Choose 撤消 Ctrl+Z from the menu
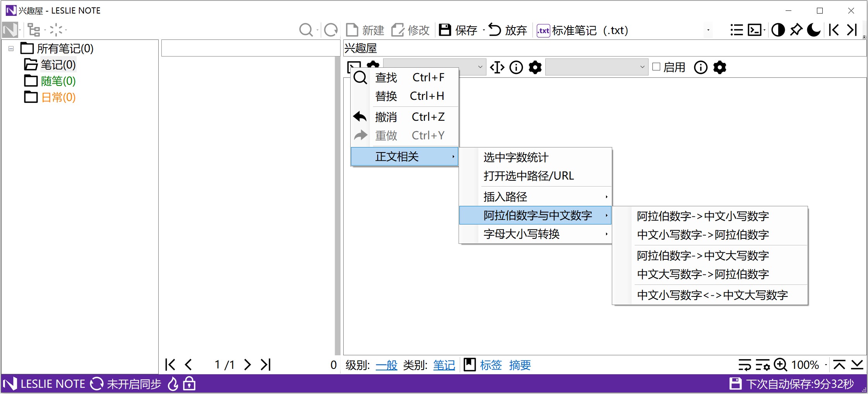868x394 pixels. (x=405, y=116)
